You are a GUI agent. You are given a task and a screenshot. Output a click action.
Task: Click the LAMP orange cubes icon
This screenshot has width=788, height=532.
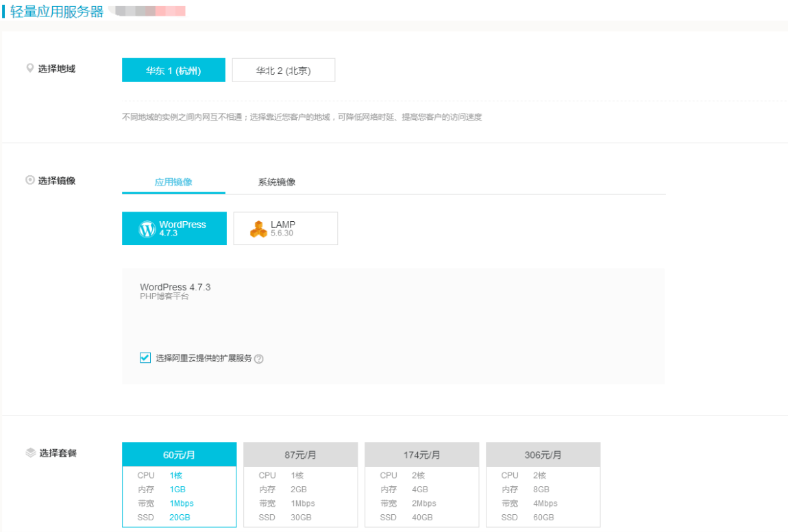tap(258, 229)
